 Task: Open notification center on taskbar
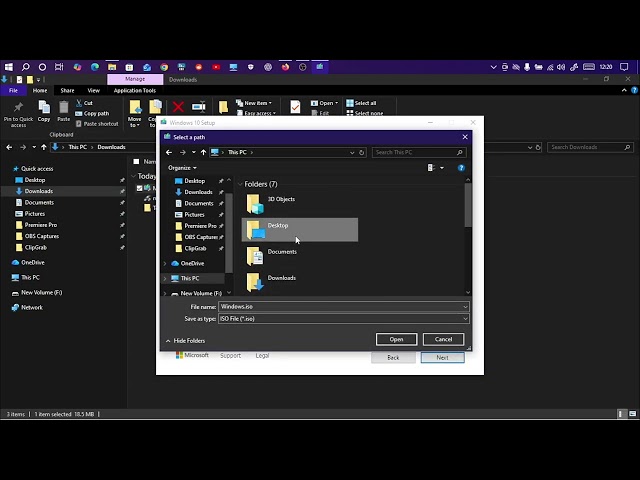tap(624, 67)
